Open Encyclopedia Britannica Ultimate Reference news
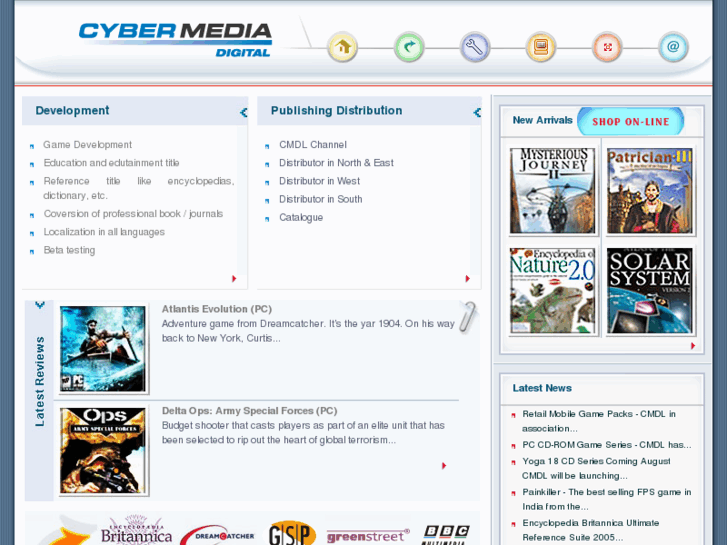 click(590, 530)
